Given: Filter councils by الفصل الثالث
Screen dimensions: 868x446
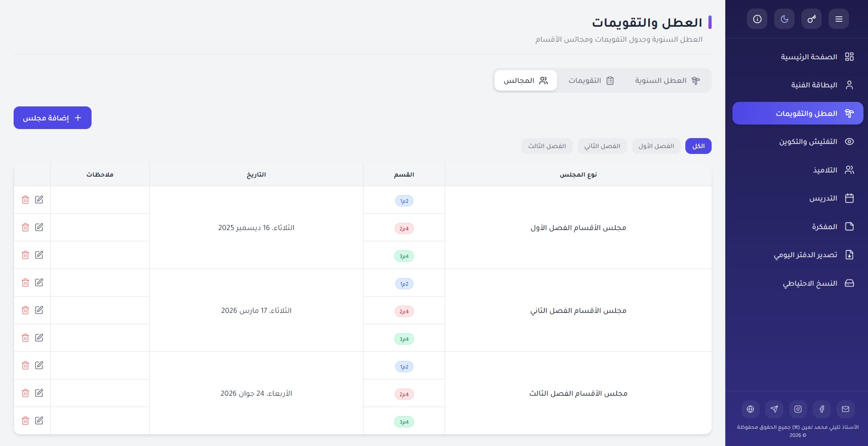Looking at the screenshot, I should (x=547, y=146).
